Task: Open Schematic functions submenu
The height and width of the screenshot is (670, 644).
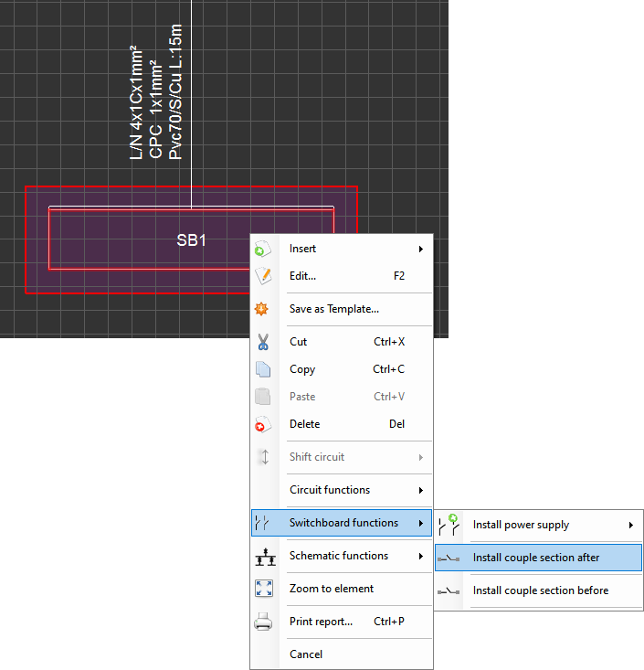Action: 342,556
